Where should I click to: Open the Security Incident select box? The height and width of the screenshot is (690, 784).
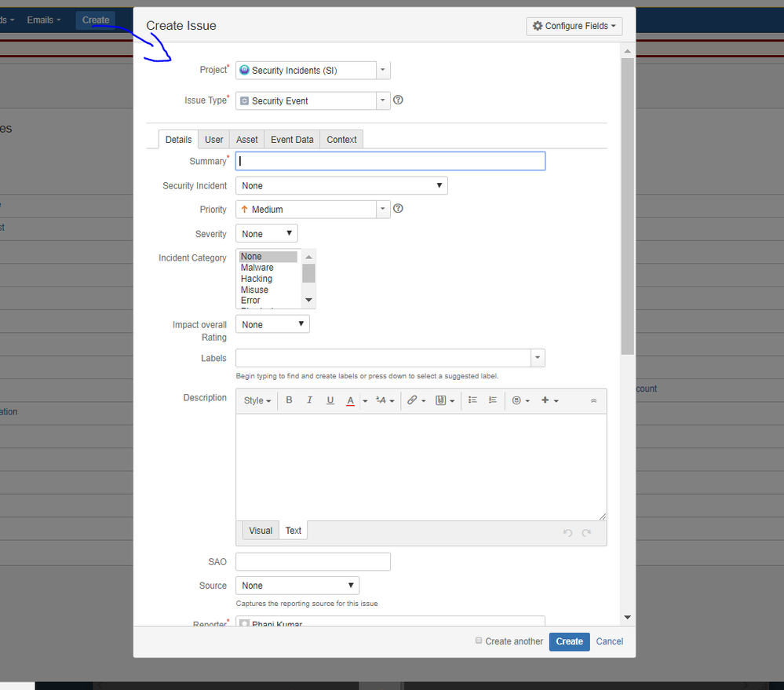point(341,185)
